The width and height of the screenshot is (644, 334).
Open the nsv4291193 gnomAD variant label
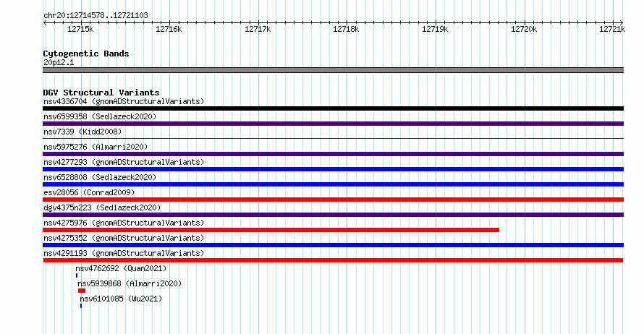point(124,253)
